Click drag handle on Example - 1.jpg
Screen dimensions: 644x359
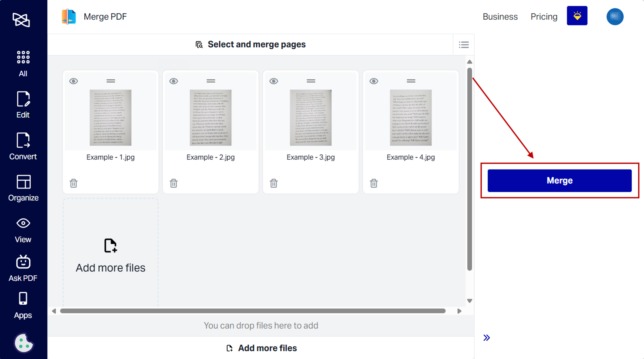click(111, 81)
